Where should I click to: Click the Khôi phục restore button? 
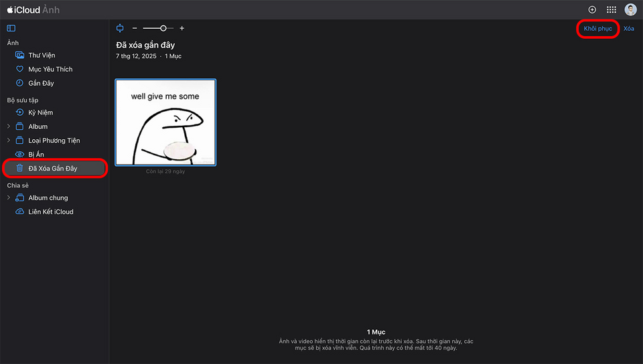[x=597, y=29]
